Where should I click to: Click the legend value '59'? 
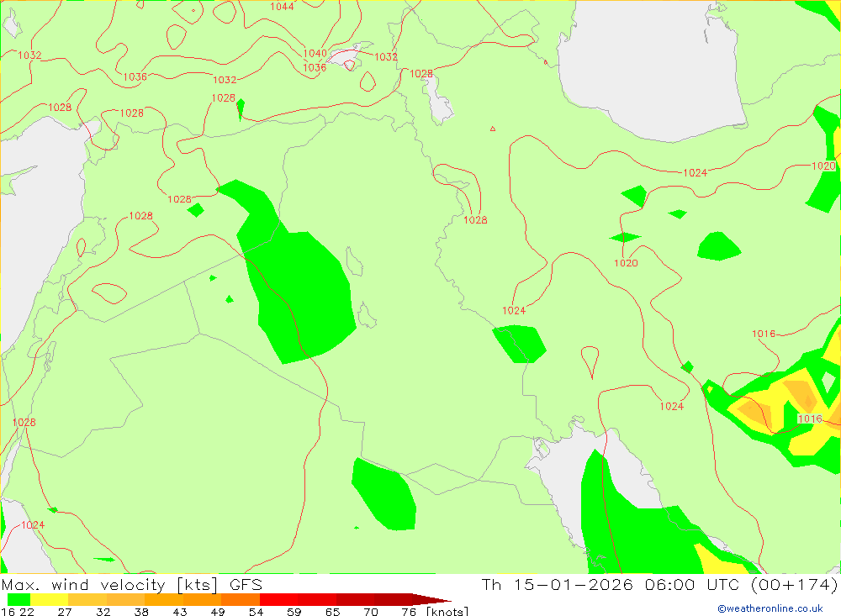pos(294,612)
